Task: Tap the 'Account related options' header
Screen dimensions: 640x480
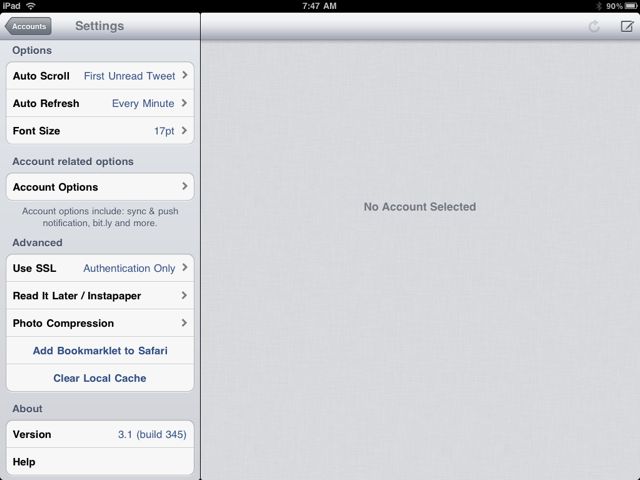Action: tap(73, 161)
